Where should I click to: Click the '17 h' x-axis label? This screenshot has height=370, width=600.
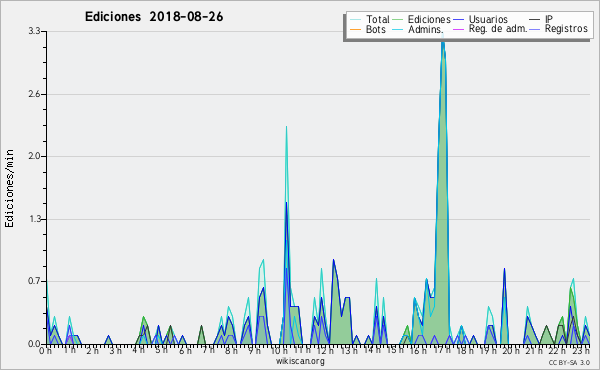click(x=442, y=350)
